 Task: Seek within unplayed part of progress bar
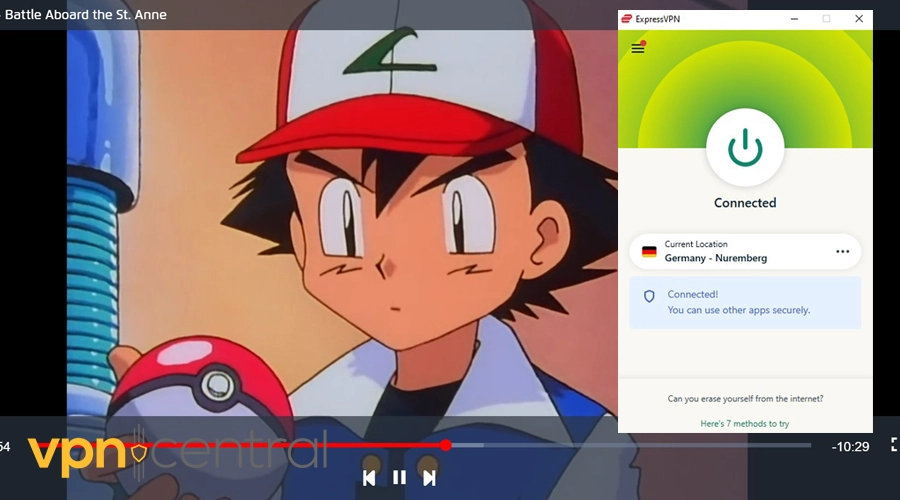(x=631, y=445)
